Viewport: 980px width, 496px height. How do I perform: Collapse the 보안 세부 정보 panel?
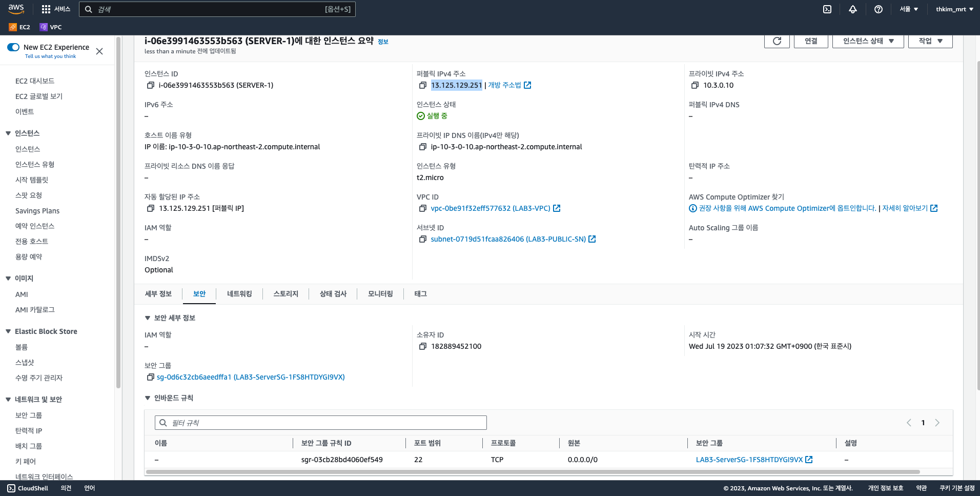(148, 318)
